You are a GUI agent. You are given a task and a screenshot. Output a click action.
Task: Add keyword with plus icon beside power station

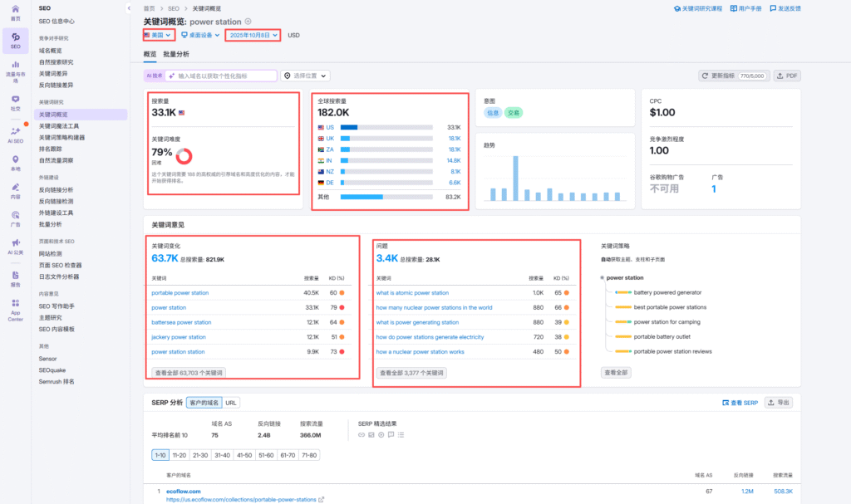(248, 21)
